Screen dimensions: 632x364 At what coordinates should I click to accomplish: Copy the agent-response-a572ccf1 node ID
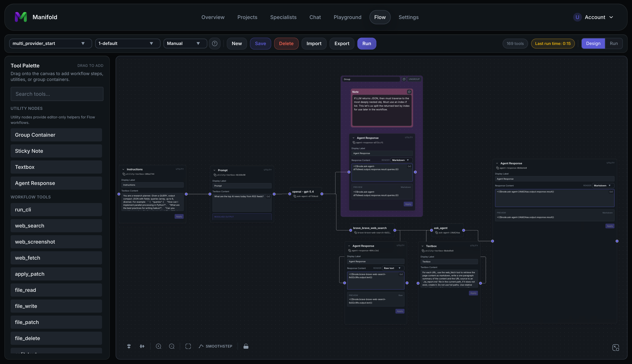[354, 143]
